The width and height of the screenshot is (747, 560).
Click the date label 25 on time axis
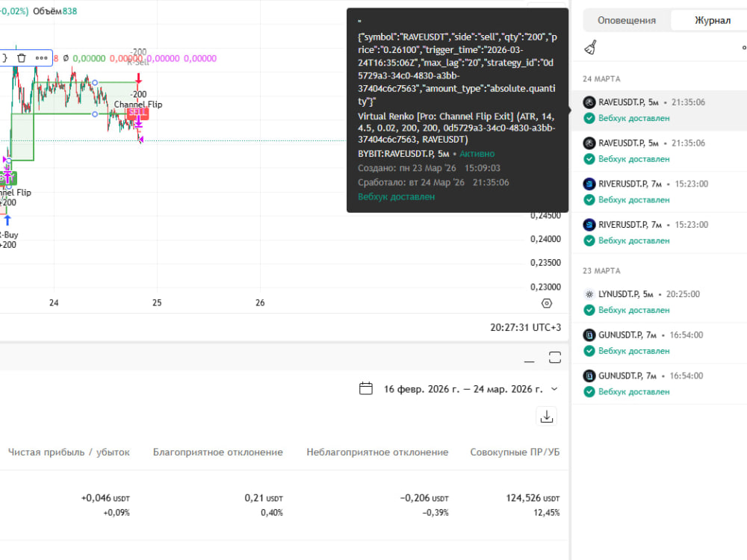(x=157, y=303)
